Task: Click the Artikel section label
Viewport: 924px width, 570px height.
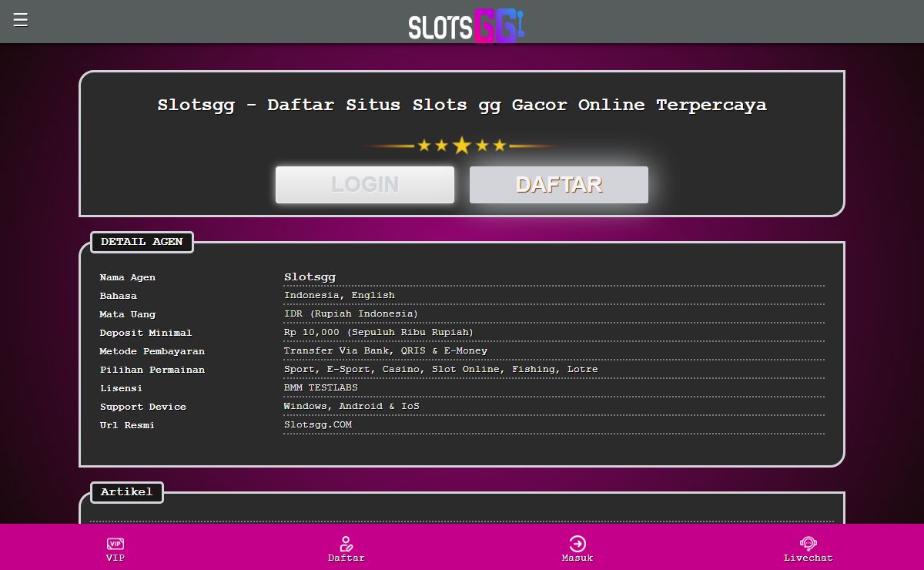Action: 127,492
